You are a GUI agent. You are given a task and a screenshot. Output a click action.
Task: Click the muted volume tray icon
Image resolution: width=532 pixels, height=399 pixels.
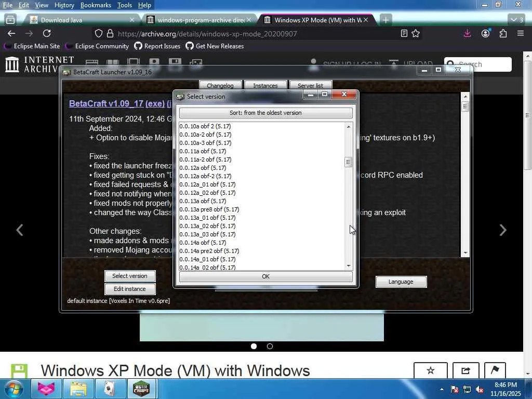[480, 390]
